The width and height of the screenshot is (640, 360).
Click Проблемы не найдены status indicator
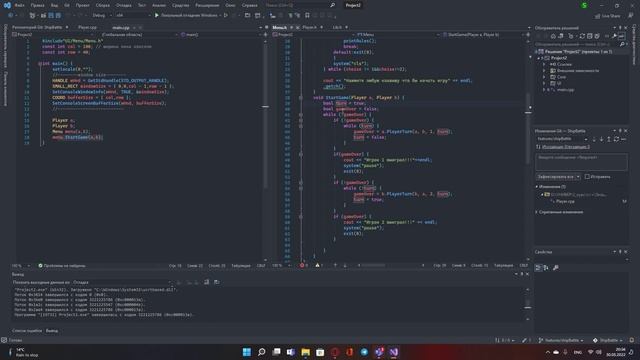pos(62,266)
